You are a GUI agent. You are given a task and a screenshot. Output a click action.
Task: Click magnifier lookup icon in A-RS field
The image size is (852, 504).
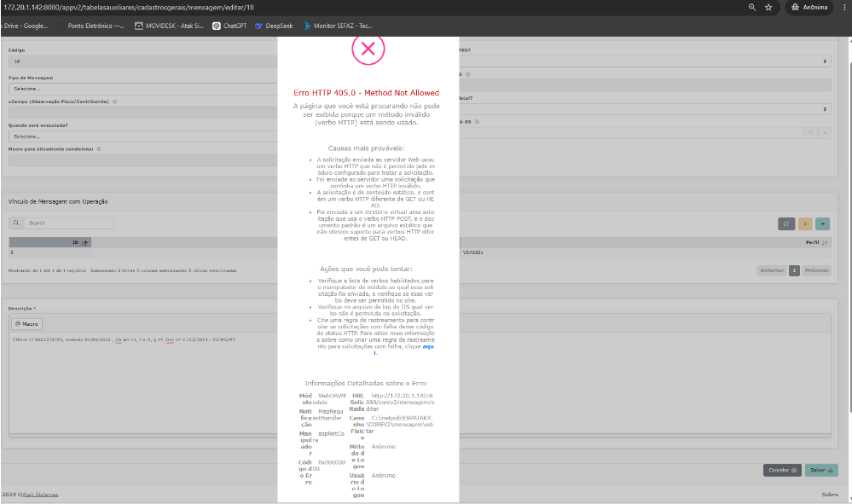[x=810, y=133]
